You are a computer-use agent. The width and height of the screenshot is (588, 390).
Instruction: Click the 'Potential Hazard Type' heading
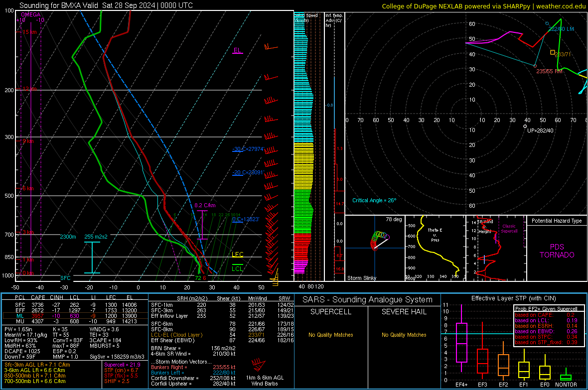pyautogui.click(x=557, y=221)
